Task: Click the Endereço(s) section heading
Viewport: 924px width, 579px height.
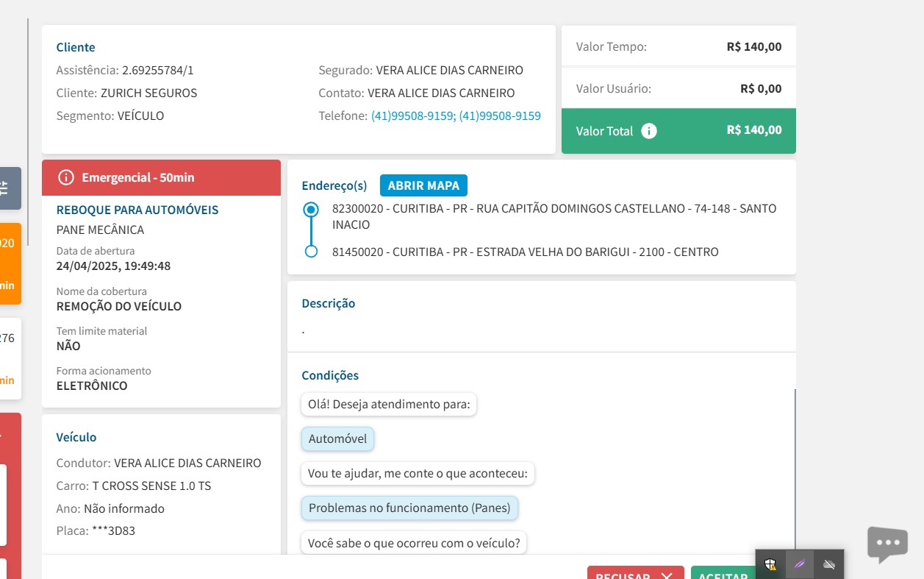Action: (x=334, y=185)
